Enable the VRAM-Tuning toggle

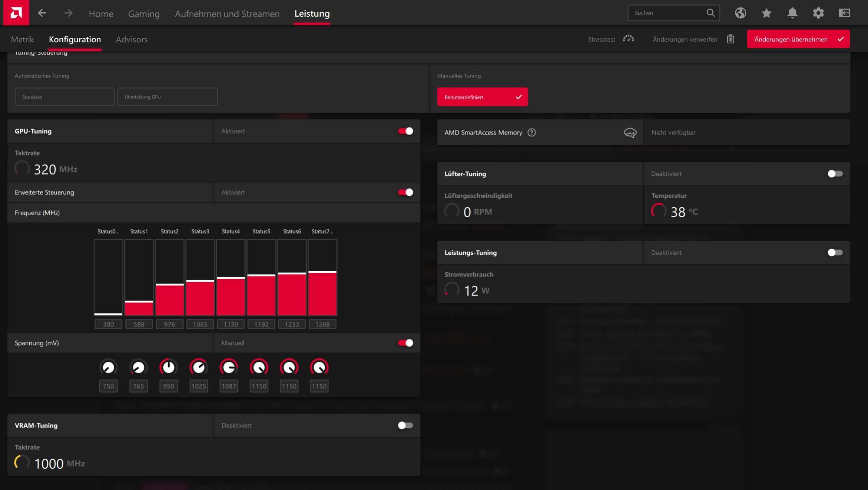coord(405,426)
